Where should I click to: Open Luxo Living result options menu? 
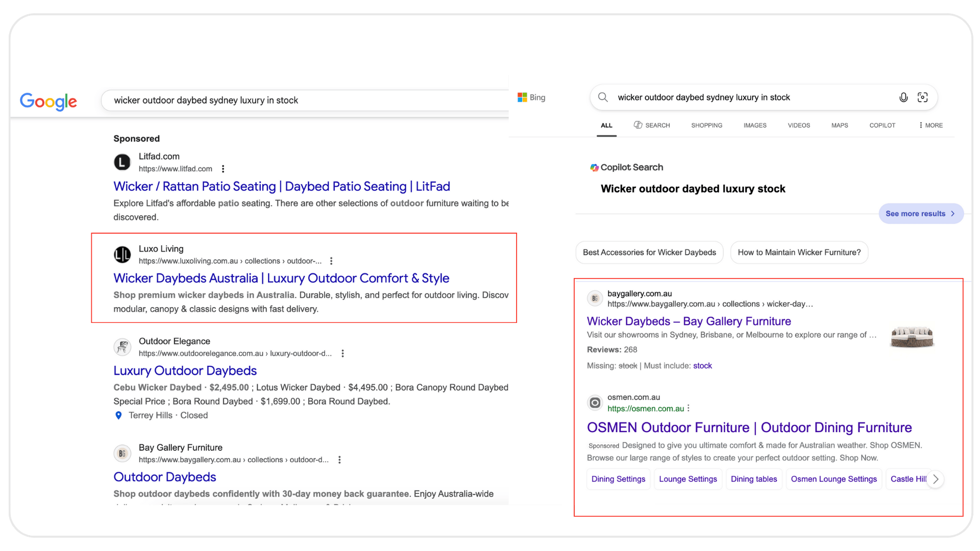331,261
